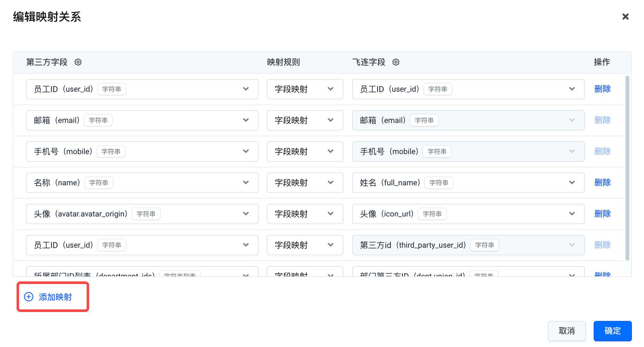
Task: Click the plus icon of 添加映射
Action: coord(29,297)
